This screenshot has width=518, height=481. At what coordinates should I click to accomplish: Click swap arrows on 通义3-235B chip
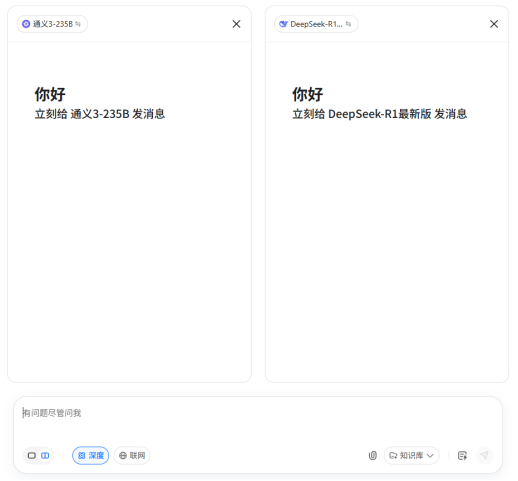78,24
